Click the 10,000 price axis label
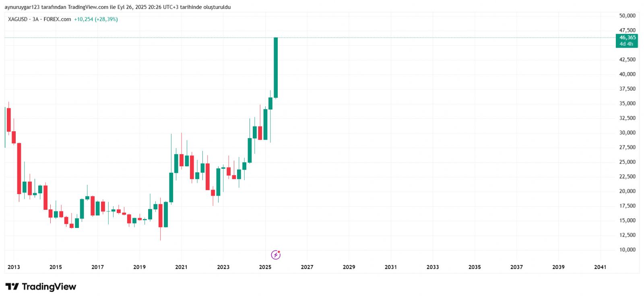This screenshot has width=644, height=300. [627, 250]
